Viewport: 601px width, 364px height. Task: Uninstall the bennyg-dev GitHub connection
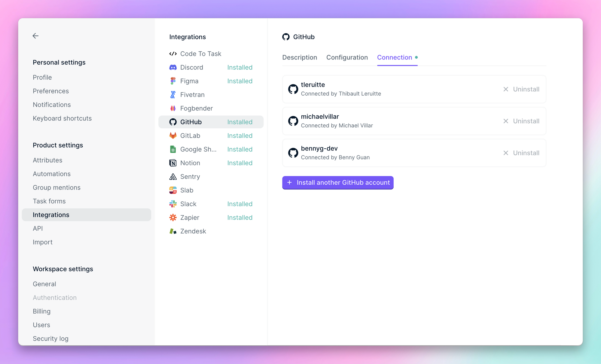coord(521,153)
